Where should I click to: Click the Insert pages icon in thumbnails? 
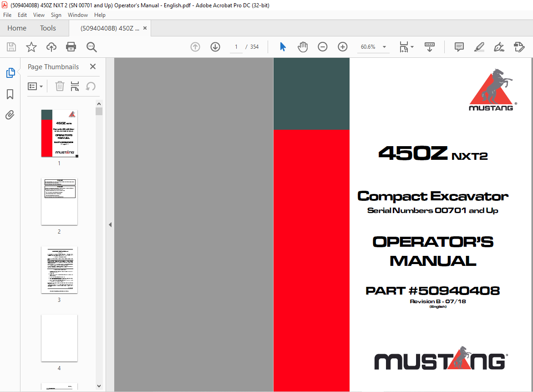[x=75, y=87]
